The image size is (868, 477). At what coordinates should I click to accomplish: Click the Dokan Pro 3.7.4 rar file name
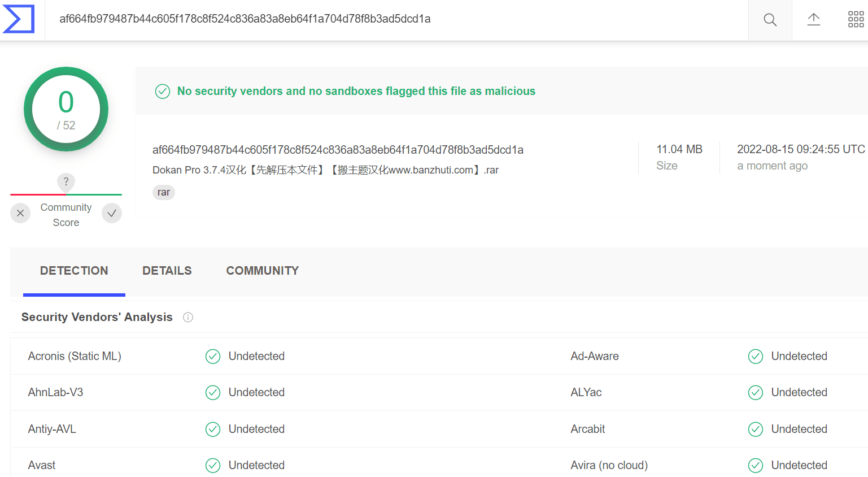click(x=326, y=170)
